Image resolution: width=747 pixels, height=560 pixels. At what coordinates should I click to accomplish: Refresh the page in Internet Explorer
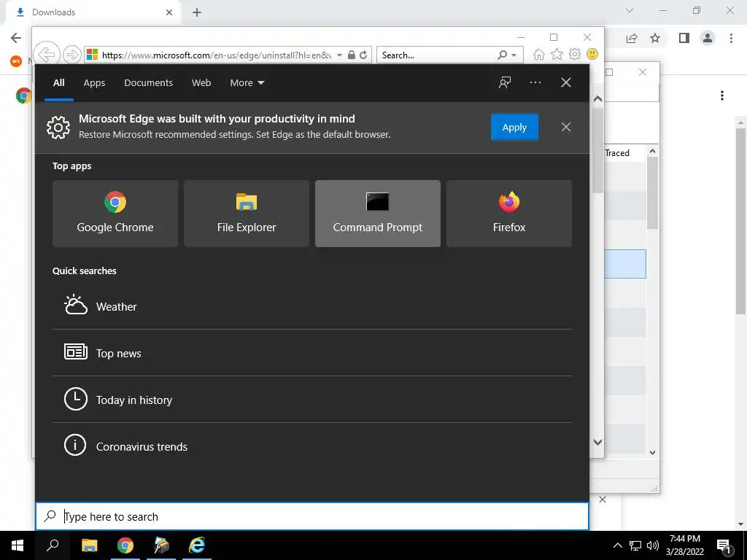point(363,55)
